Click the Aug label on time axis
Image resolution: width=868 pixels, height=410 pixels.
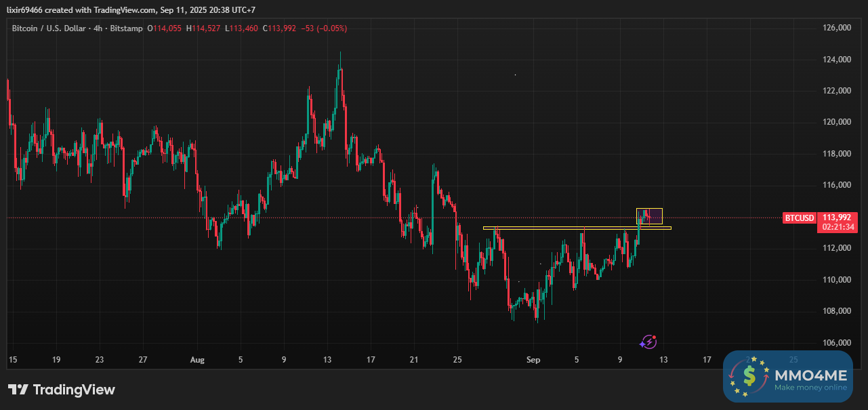click(x=197, y=360)
